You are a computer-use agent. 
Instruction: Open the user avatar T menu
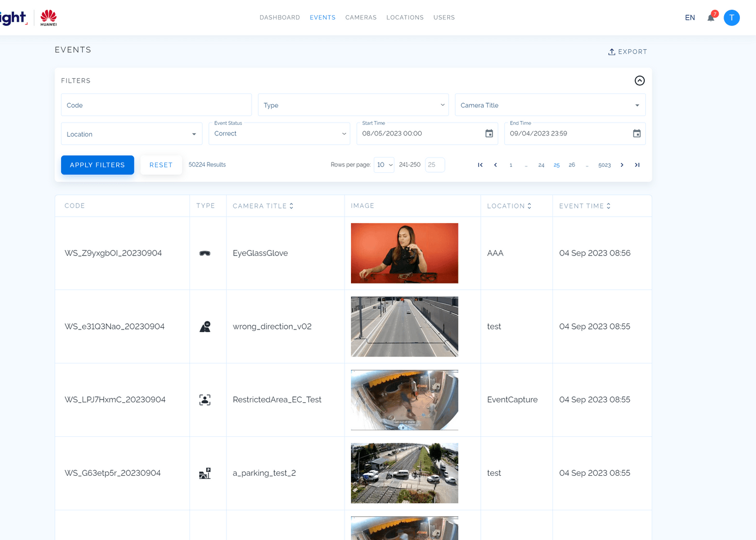pyautogui.click(x=732, y=18)
